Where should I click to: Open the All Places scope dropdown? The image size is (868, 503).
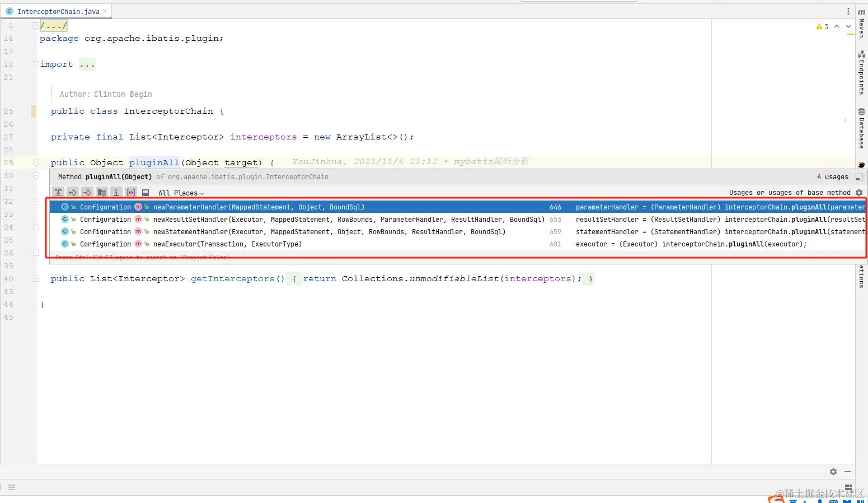(x=181, y=193)
